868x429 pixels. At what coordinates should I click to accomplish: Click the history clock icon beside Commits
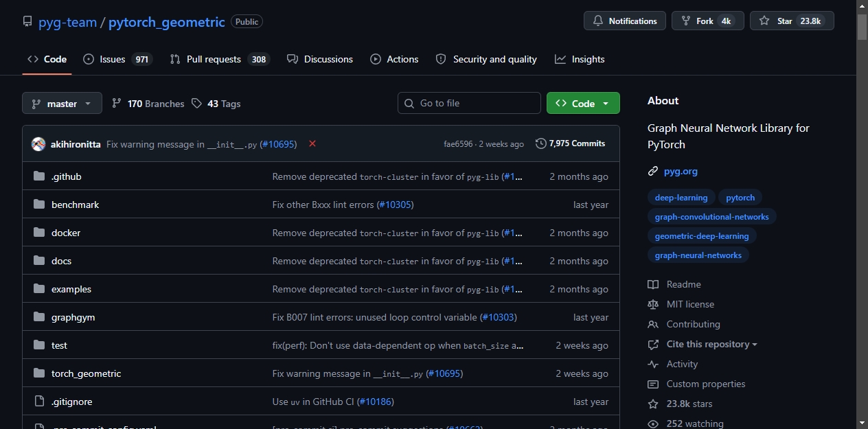(541, 143)
